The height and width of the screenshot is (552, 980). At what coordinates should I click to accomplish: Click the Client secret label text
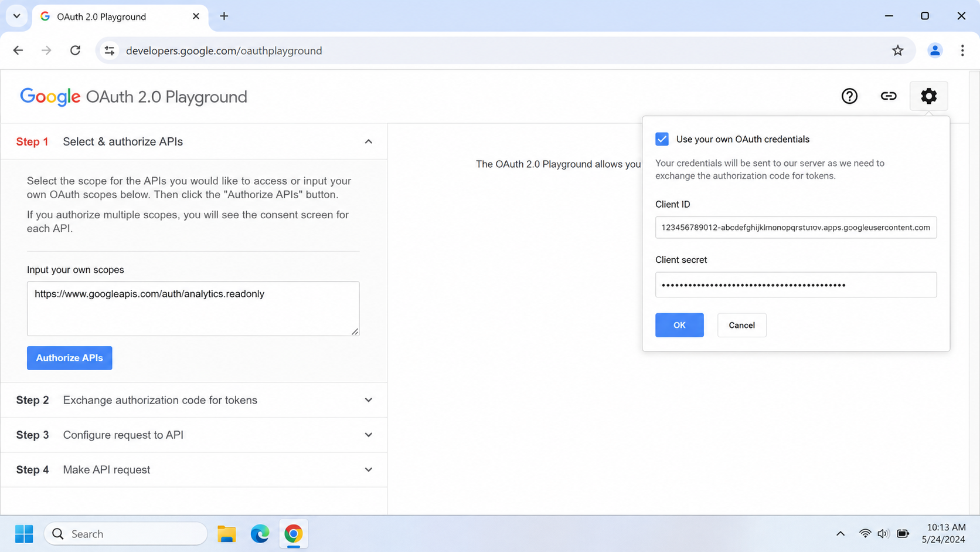click(x=681, y=260)
